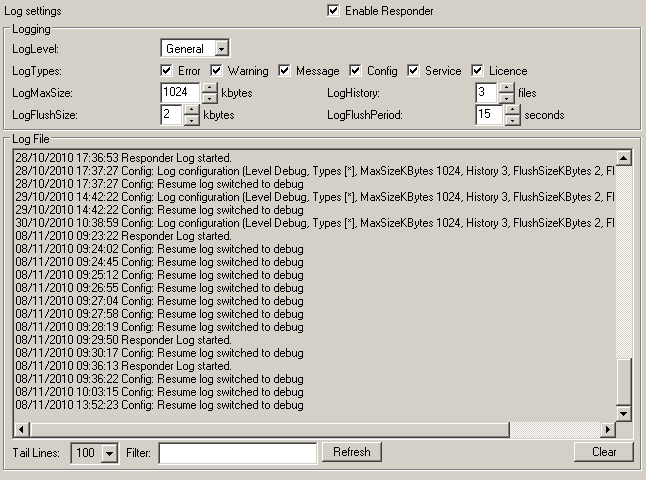The height and width of the screenshot is (480, 646).
Task: Toggle the Warning log type checkbox
Action: point(216,71)
